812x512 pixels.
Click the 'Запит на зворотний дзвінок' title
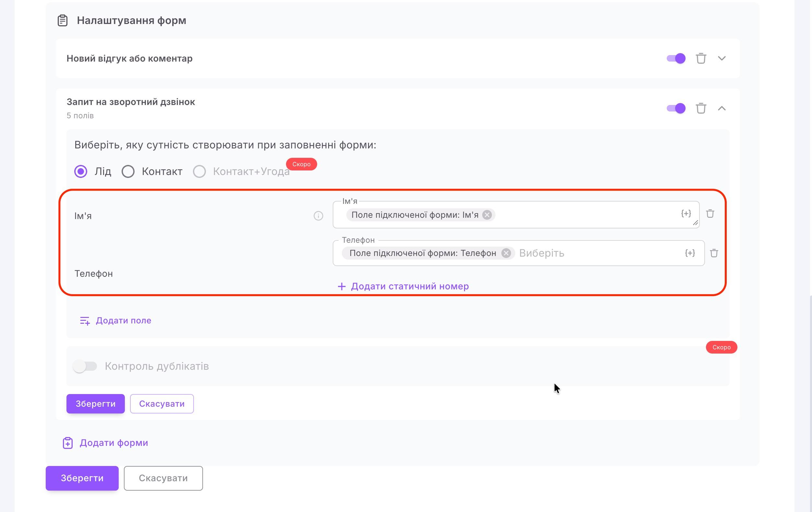click(x=131, y=102)
